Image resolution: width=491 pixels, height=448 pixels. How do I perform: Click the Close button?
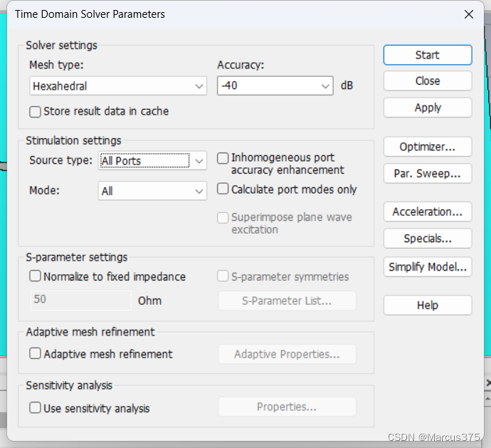427,81
